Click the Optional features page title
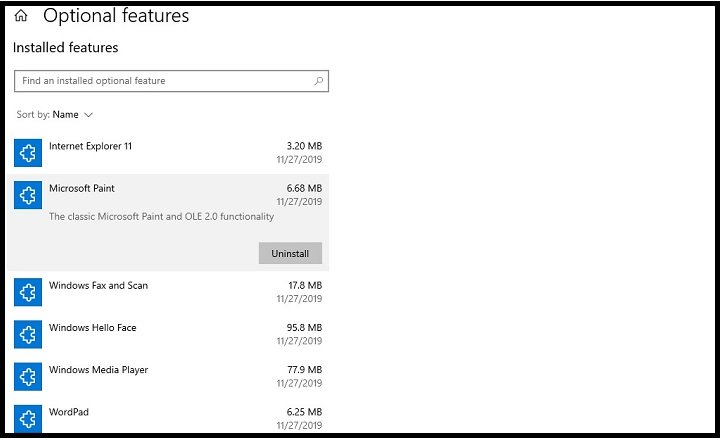Viewport: 720px width, 438px height. (116, 16)
